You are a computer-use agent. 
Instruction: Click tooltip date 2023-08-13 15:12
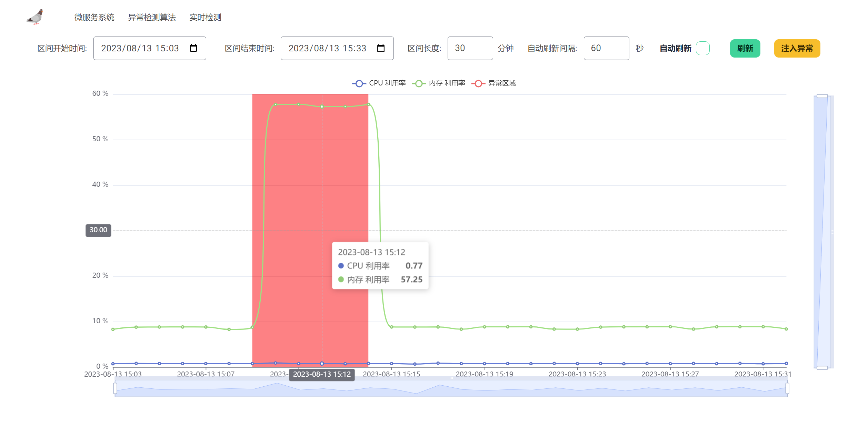pyautogui.click(x=371, y=252)
